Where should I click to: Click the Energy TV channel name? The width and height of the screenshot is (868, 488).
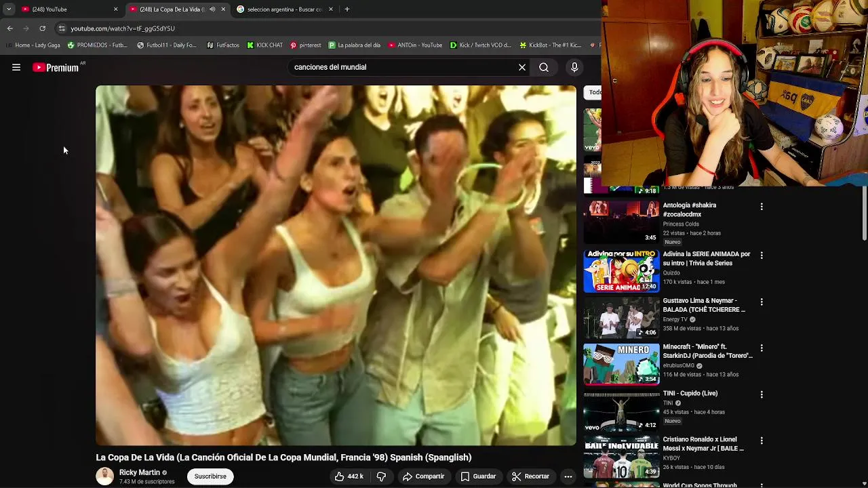click(675, 319)
